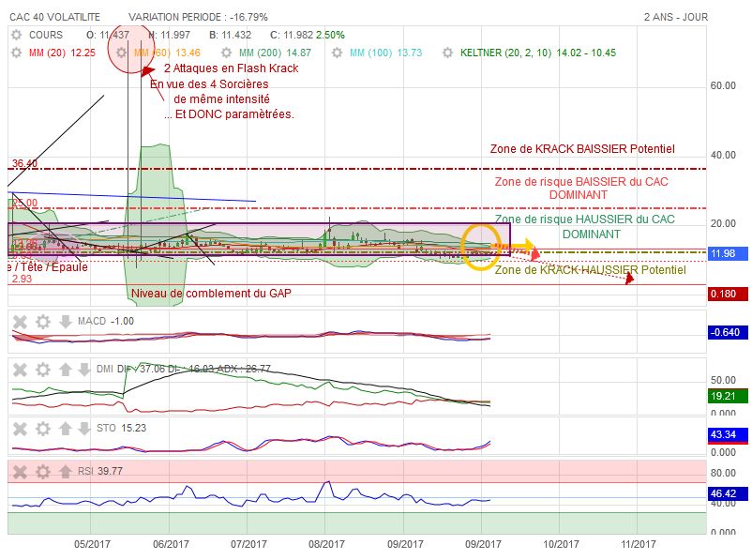Click the current price tag 11.98

pos(728,253)
